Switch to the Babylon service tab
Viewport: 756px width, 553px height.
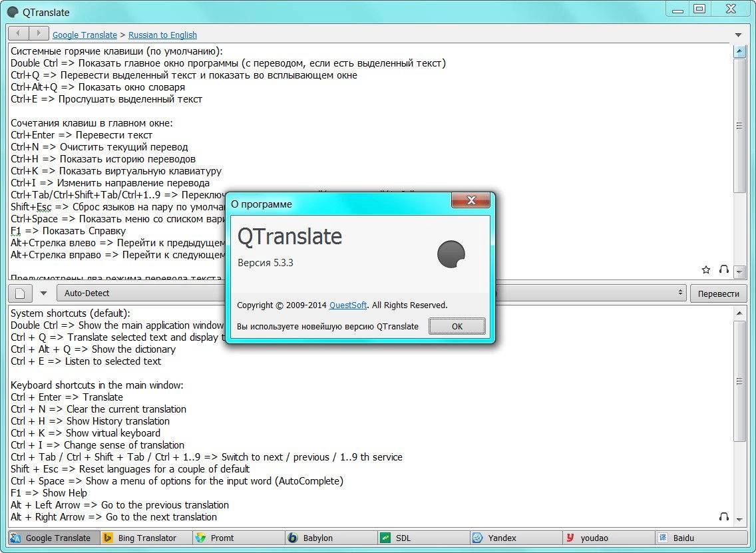click(331, 538)
